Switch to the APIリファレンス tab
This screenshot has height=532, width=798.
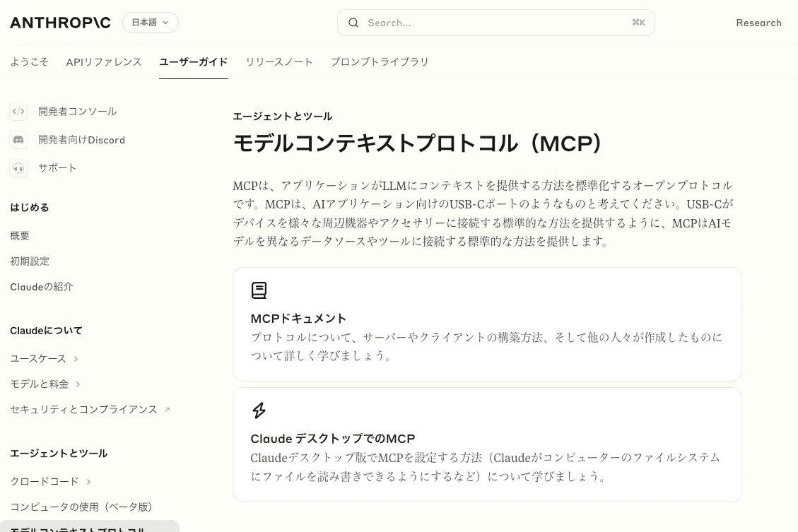click(x=103, y=62)
